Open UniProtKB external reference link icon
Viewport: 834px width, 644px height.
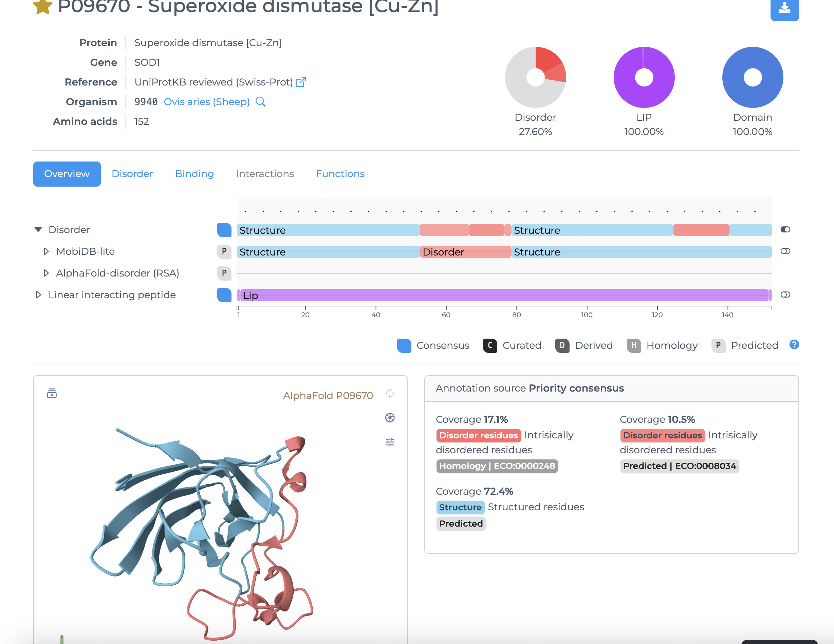pyautogui.click(x=301, y=82)
